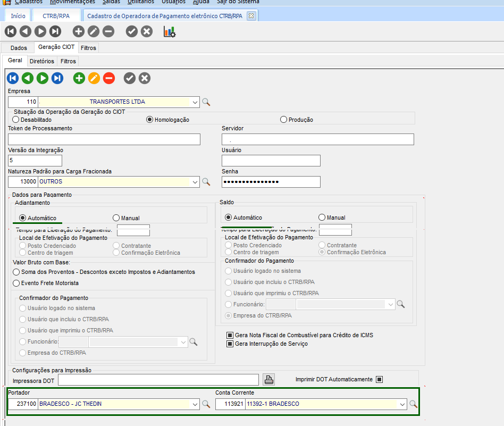This screenshot has height=426, width=504.
Task: Go to last record with blue arrow
Action: point(57,79)
